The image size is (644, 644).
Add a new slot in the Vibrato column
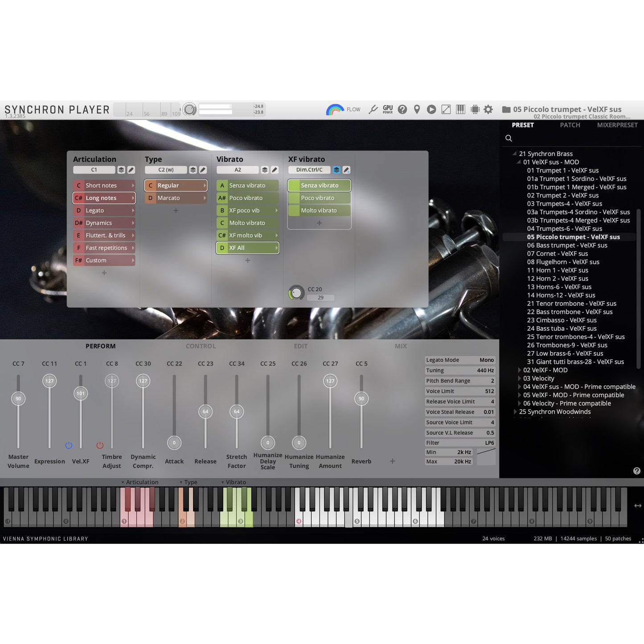248,260
